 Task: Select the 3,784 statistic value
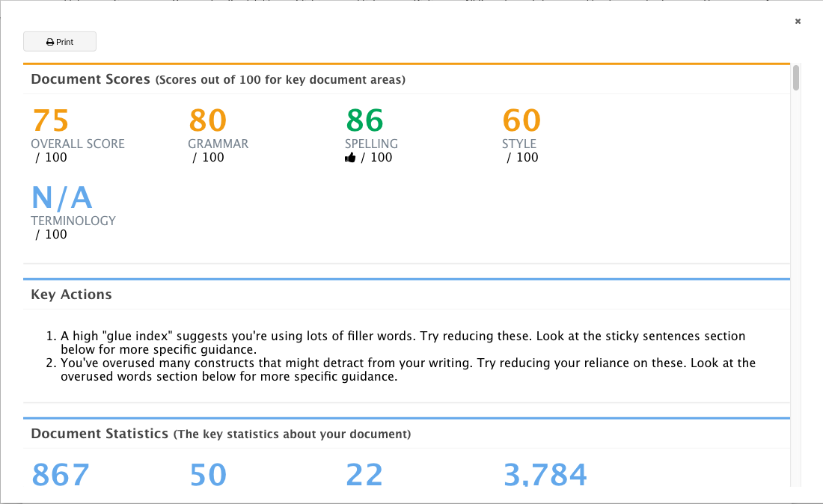click(x=545, y=475)
